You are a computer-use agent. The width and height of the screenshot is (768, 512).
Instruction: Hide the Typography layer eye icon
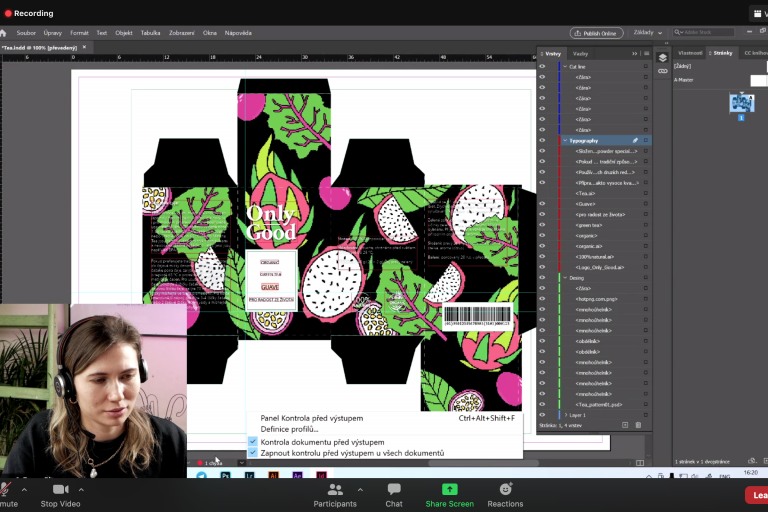coord(543,141)
